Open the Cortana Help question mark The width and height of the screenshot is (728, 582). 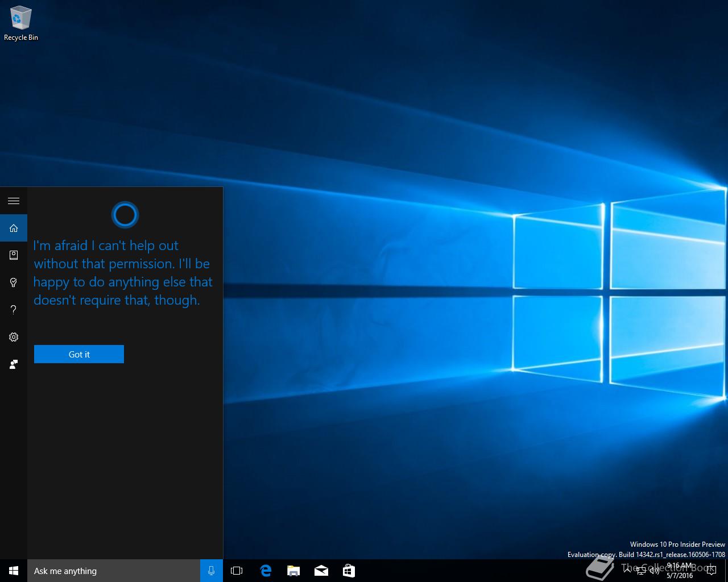pos(14,310)
